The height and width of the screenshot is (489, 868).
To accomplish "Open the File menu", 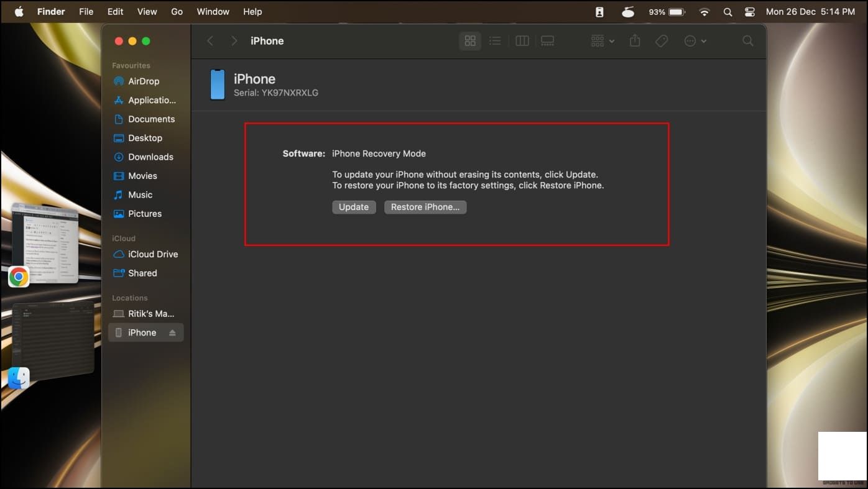I will click(86, 12).
